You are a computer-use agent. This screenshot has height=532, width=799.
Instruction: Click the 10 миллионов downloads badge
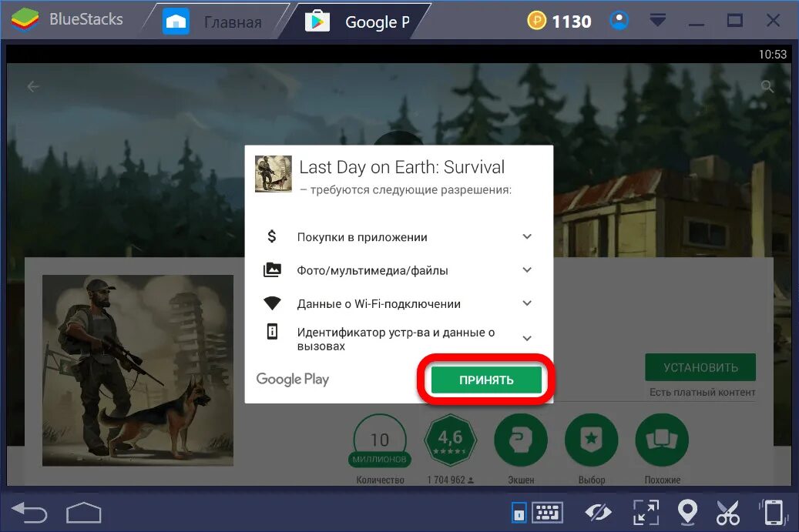coord(380,441)
